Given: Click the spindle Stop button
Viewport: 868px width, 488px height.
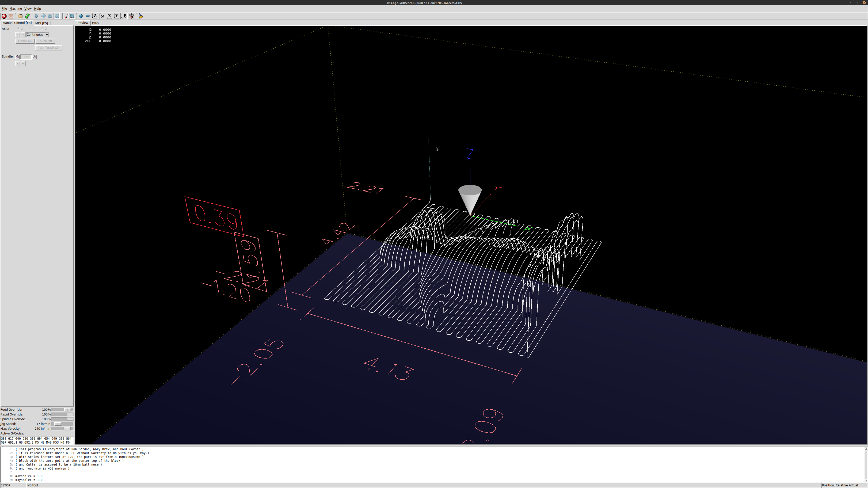Looking at the screenshot, I should pyautogui.click(x=26, y=57).
